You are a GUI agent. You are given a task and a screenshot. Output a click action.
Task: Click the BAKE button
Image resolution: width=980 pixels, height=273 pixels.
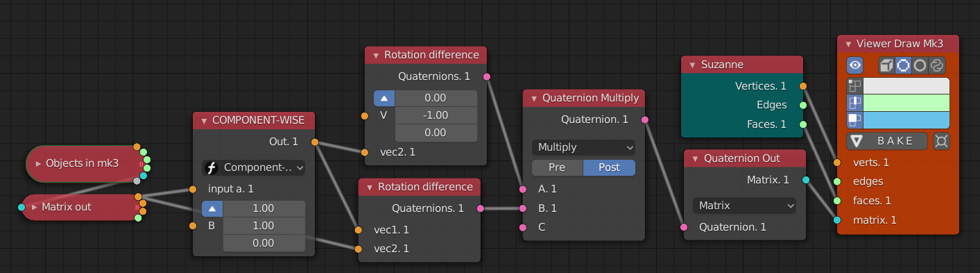coord(887,141)
